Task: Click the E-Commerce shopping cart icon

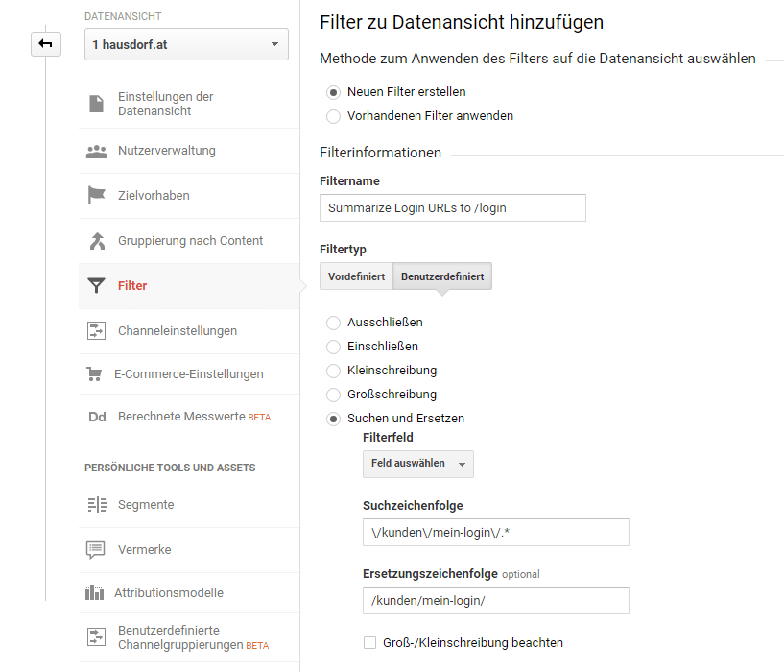Action: tap(94, 374)
